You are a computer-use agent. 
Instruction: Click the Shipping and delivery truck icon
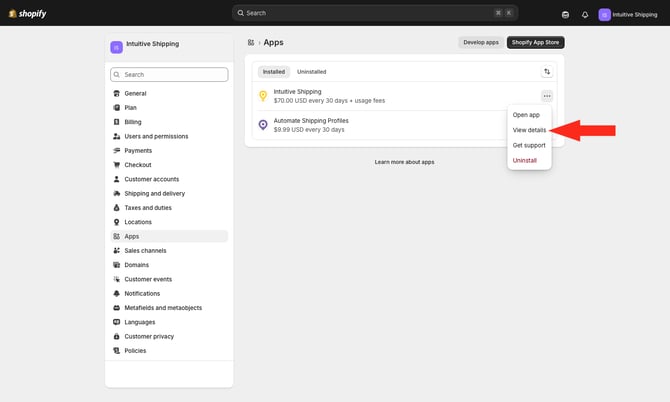pyautogui.click(x=116, y=194)
